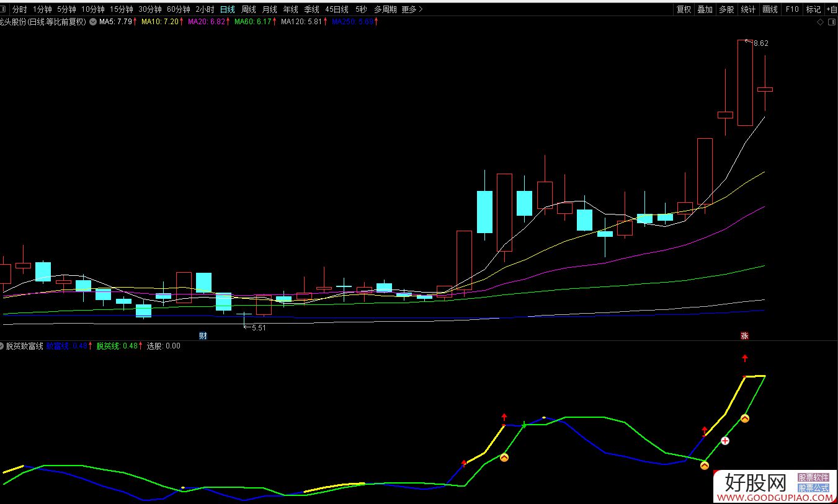This screenshot has height=504, width=838.
Task: Switch to the 年线 yearly chart
Action: coord(291,9)
